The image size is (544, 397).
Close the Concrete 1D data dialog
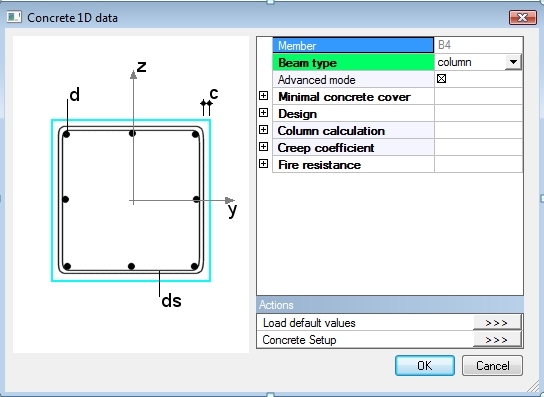click(522, 17)
